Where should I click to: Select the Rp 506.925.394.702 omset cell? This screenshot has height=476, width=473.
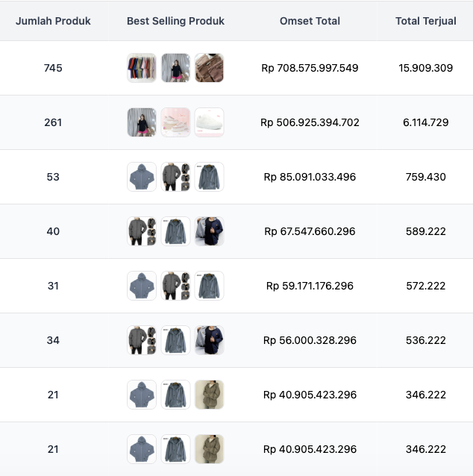click(310, 122)
